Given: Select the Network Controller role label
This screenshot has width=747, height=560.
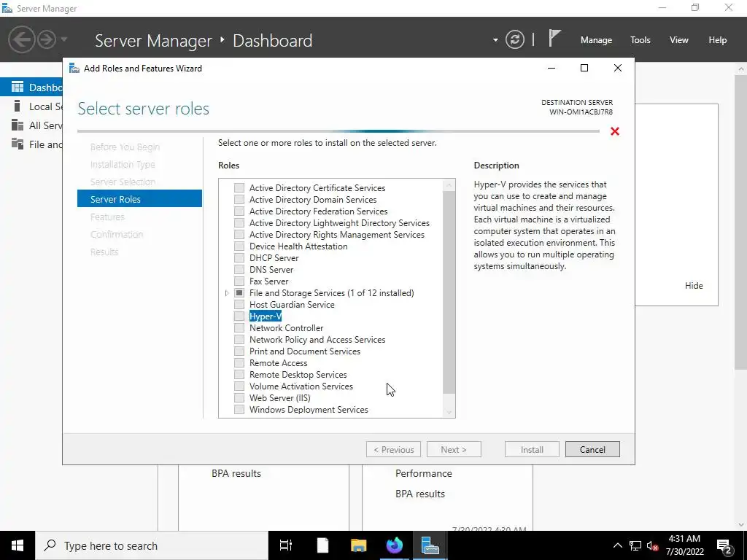Looking at the screenshot, I should (x=286, y=327).
